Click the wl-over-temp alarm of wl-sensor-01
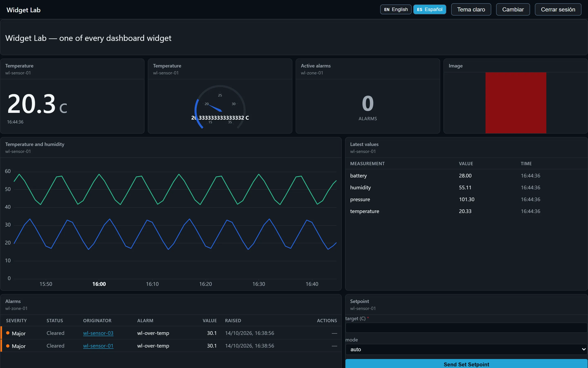The image size is (588, 368). [x=153, y=346]
